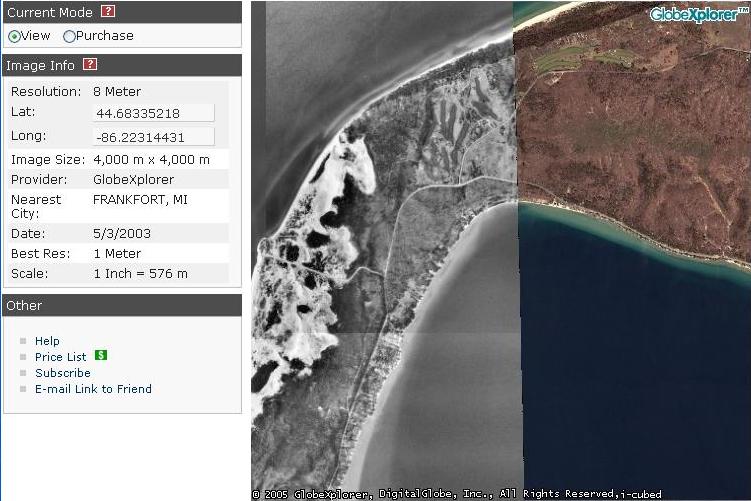The width and height of the screenshot is (751, 501).
Task: Click the Long coordinate input field
Action: click(x=153, y=136)
